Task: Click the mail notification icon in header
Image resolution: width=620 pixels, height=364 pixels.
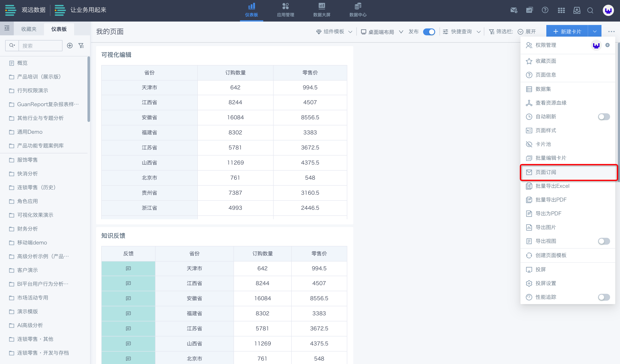Action: (513, 10)
